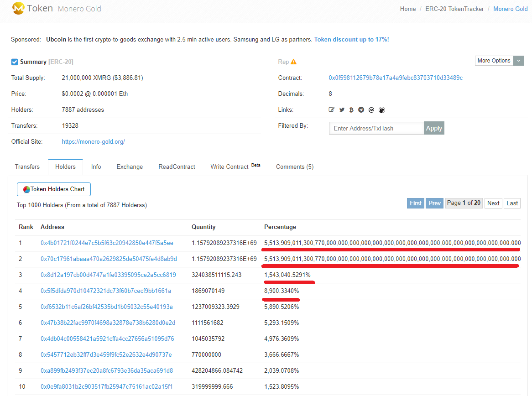Open rank 7 holder address 0x4db04c00...
Viewport: 532px width, 396px height.
(107, 339)
